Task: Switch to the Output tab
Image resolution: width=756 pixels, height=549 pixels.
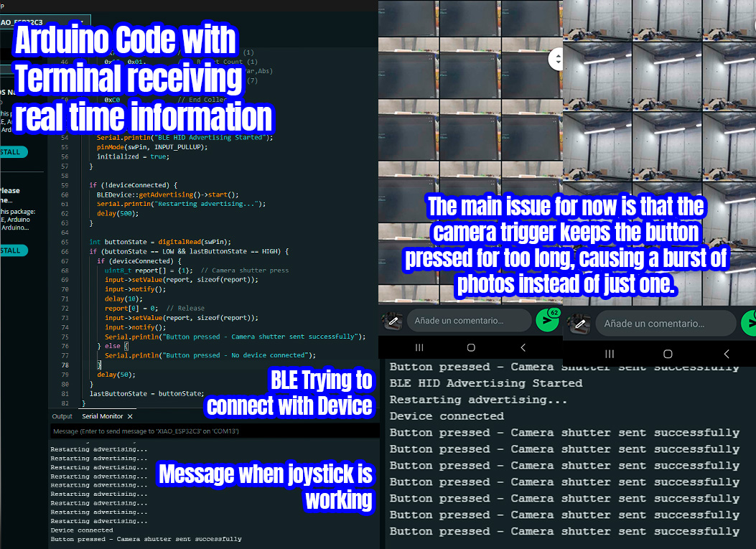Action: point(62,416)
